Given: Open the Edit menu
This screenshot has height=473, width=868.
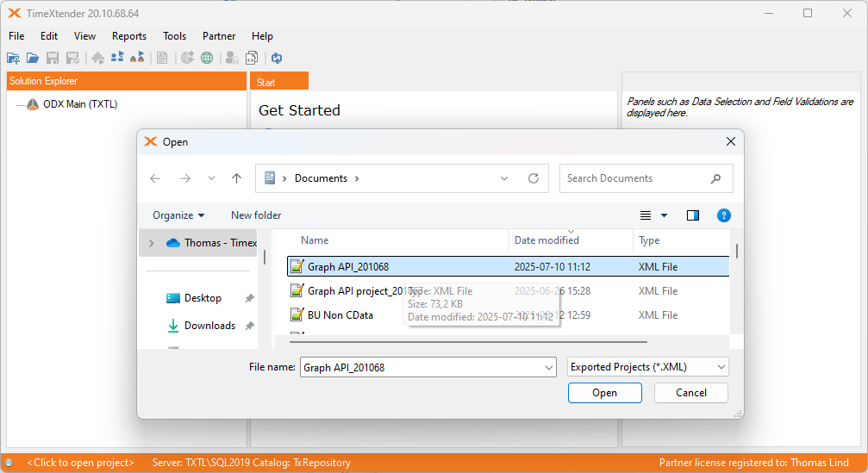Looking at the screenshot, I should click(x=49, y=36).
